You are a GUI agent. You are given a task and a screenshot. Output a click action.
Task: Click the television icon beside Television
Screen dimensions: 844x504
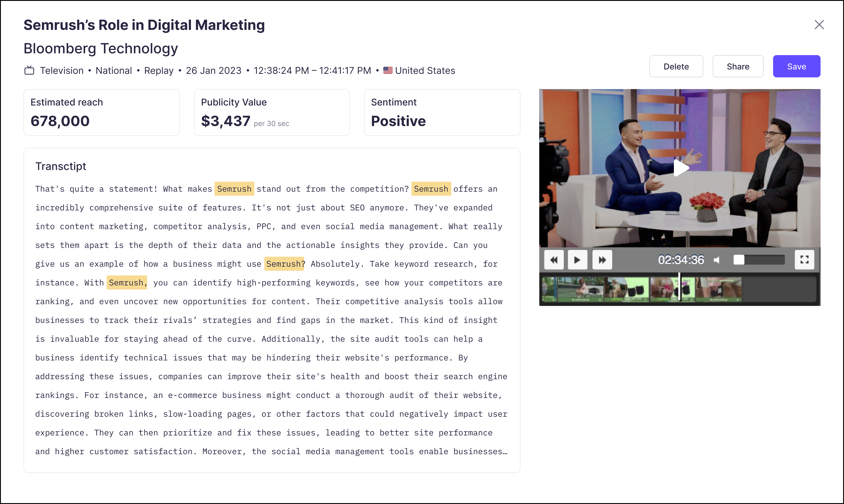click(29, 71)
